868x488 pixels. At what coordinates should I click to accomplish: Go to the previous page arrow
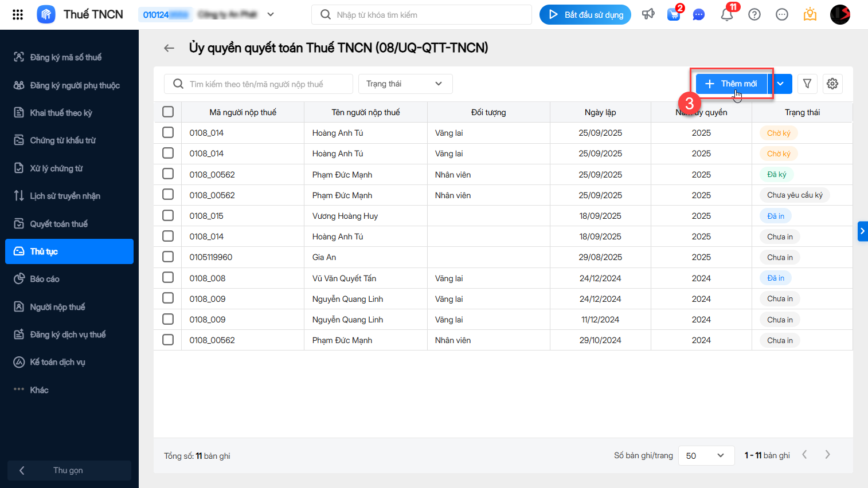[805, 455]
